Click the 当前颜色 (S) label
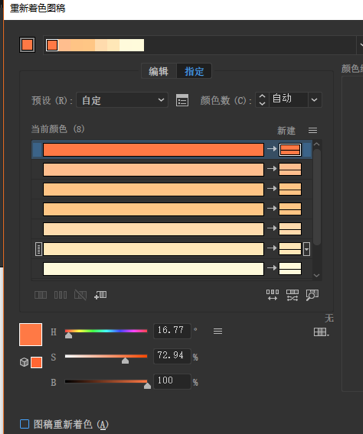The image size is (363, 434). pyautogui.click(x=58, y=129)
